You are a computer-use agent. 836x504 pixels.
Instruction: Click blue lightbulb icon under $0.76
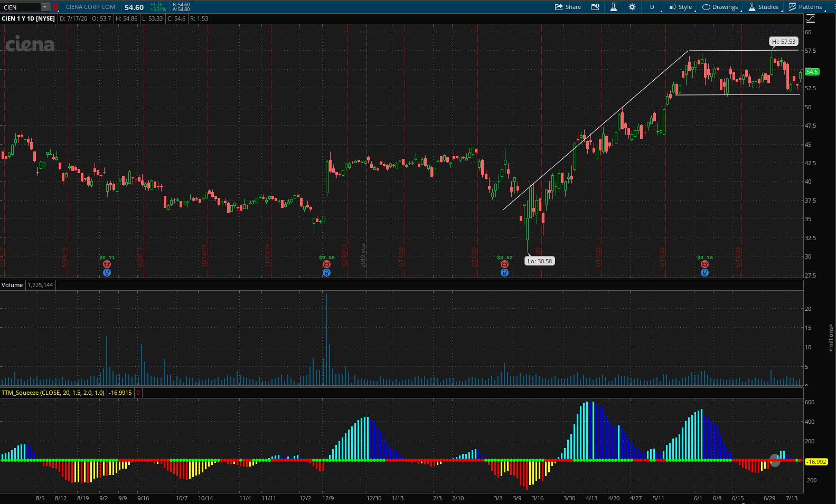[705, 273]
